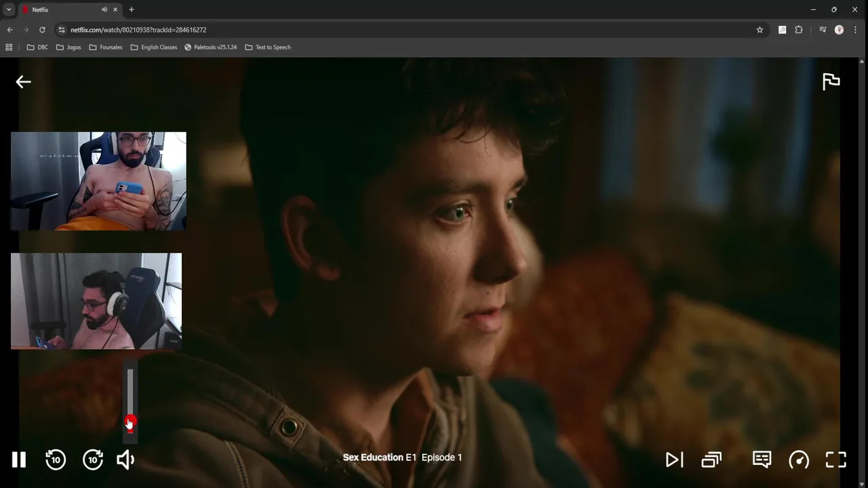Image resolution: width=868 pixels, height=488 pixels.
Task: Reload the current page
Action: click(x=42, y=30)
